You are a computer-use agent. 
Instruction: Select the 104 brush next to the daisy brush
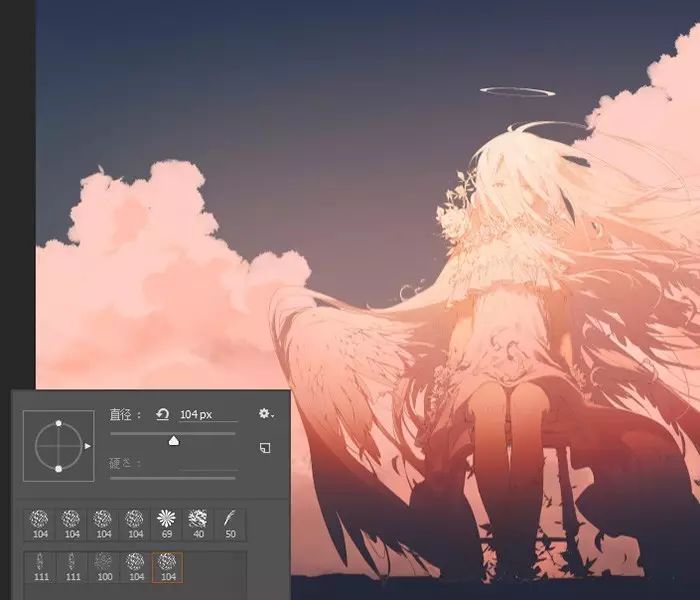[x=135, y=525]
